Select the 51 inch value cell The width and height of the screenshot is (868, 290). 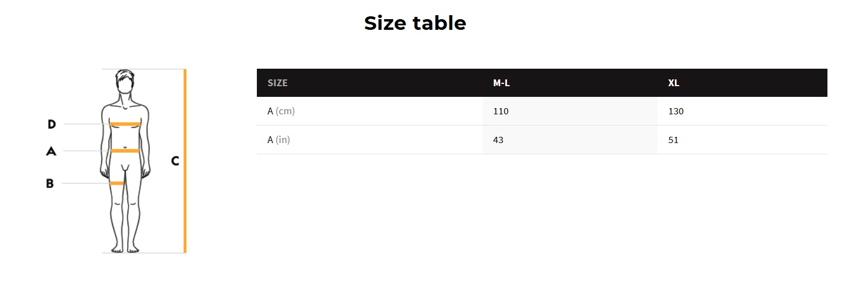[673, 140]
